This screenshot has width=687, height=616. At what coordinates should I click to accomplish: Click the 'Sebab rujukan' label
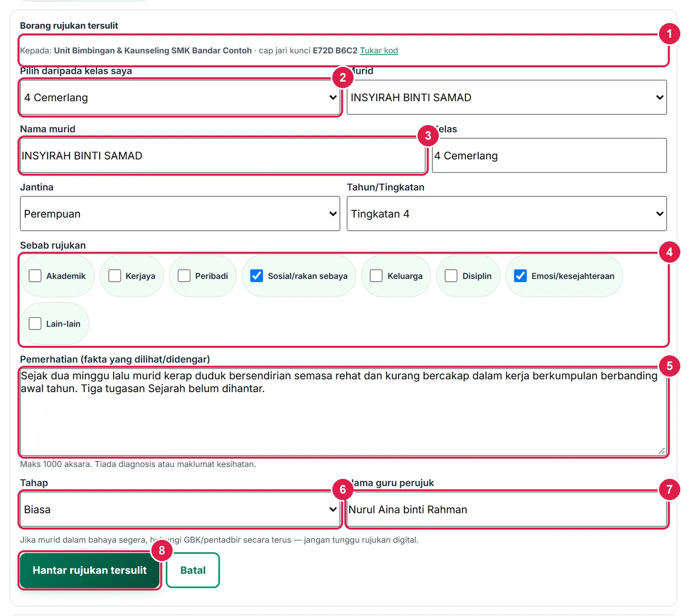53,245
